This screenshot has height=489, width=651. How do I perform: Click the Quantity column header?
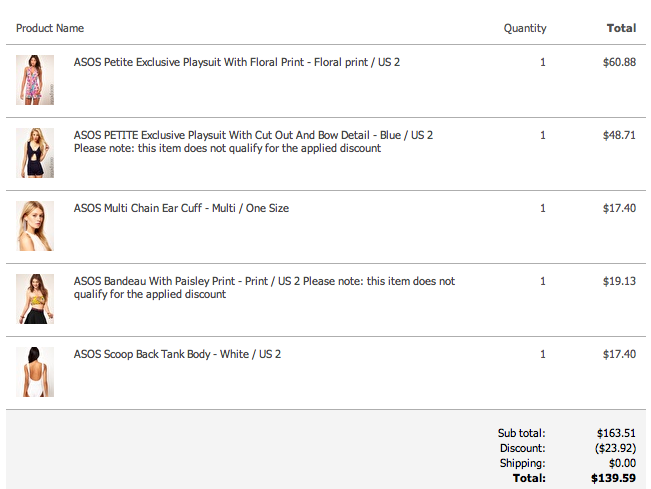coord(525,28)
